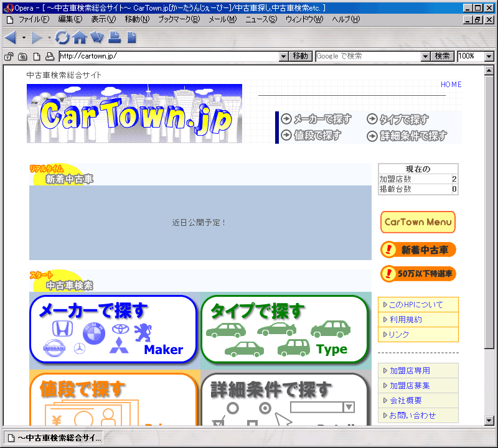Open the このHPについて link
The image size is (498, 448).
[416, 305]
